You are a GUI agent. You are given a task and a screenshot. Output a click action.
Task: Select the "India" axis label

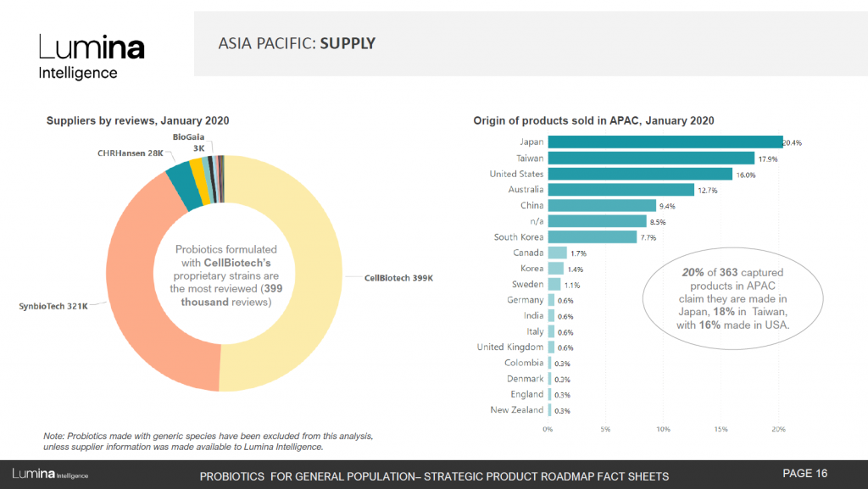534,316
